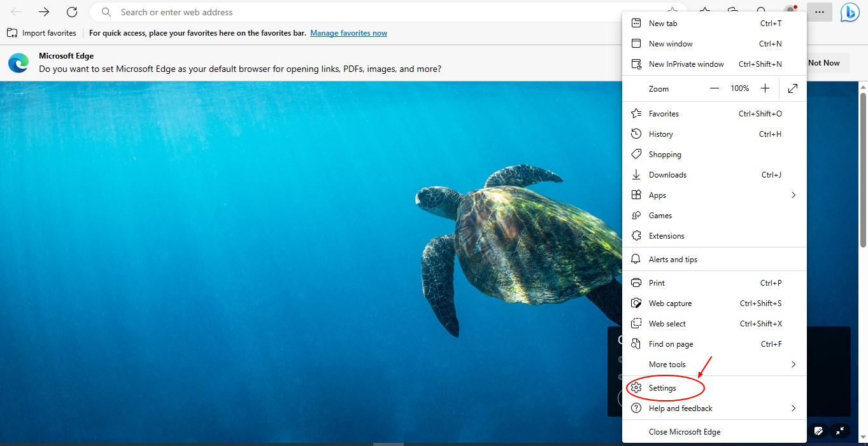Reload the current page
Viewport: 868px width, 446px height.
click(71, 11)
